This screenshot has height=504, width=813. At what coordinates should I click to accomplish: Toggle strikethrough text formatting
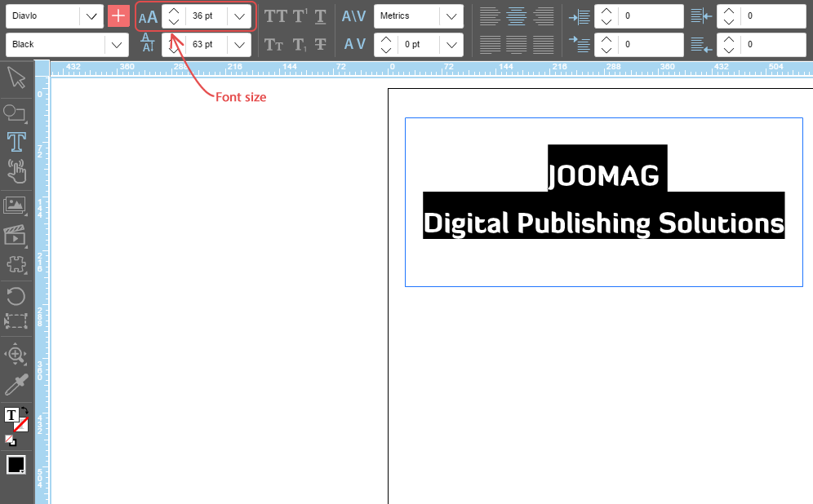(x=321, y=45)
